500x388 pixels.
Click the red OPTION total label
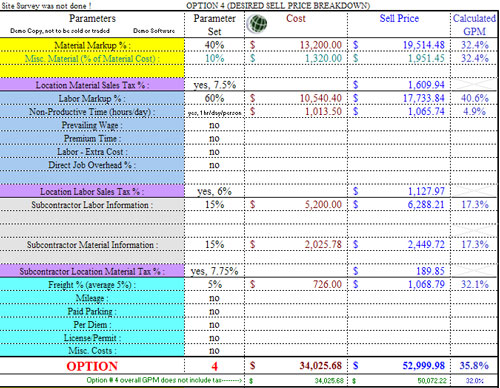pyautogui.click(x=92, y=366)
